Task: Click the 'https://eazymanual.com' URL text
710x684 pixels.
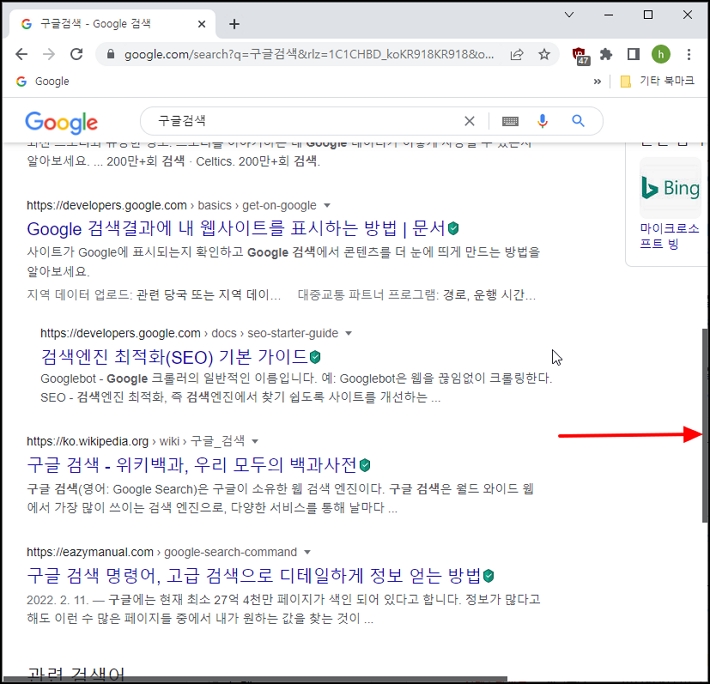Action: click(90, 552)
